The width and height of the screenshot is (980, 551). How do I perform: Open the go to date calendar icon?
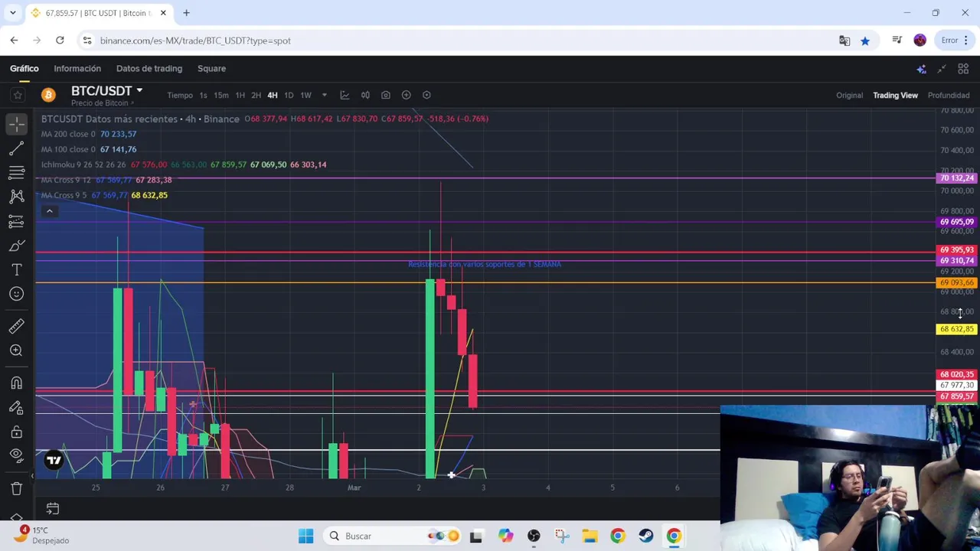52,508
